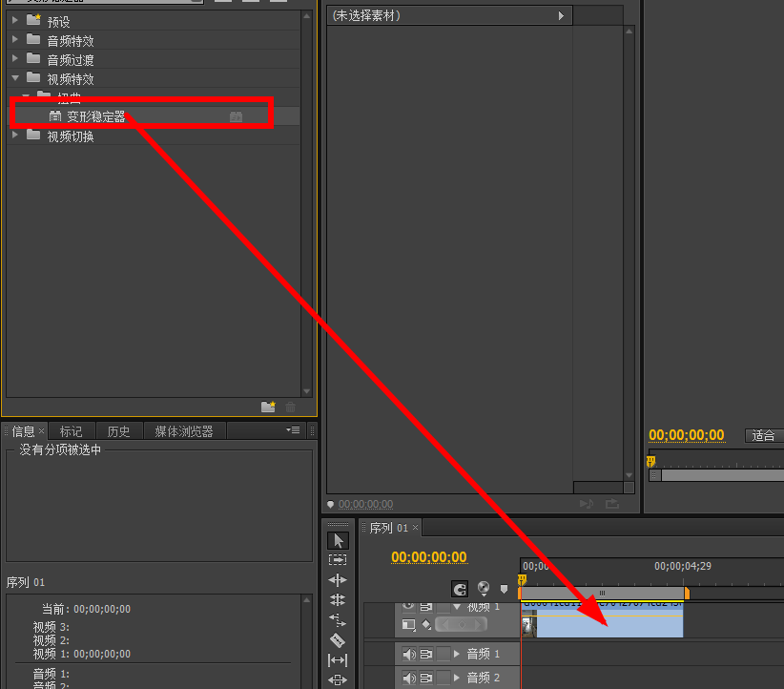Viewport: 784px width, 689px height.
Task: Click the timeline timecode 00;00;00;00
Action: tap(429, 557)
